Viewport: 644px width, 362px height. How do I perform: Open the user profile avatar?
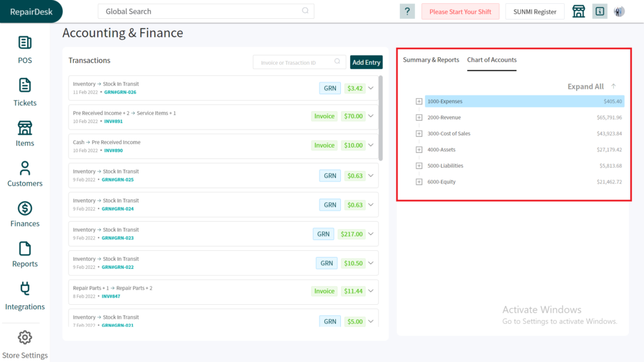tap(619, 11)
